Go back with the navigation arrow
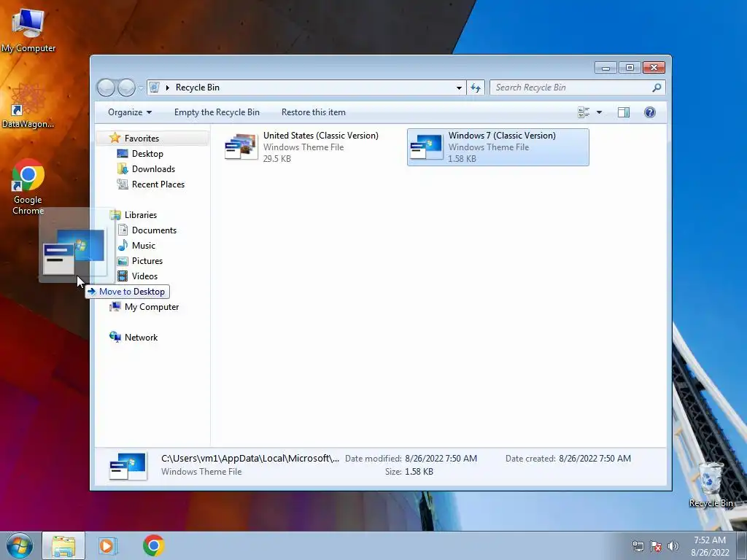 coord(106,87)
